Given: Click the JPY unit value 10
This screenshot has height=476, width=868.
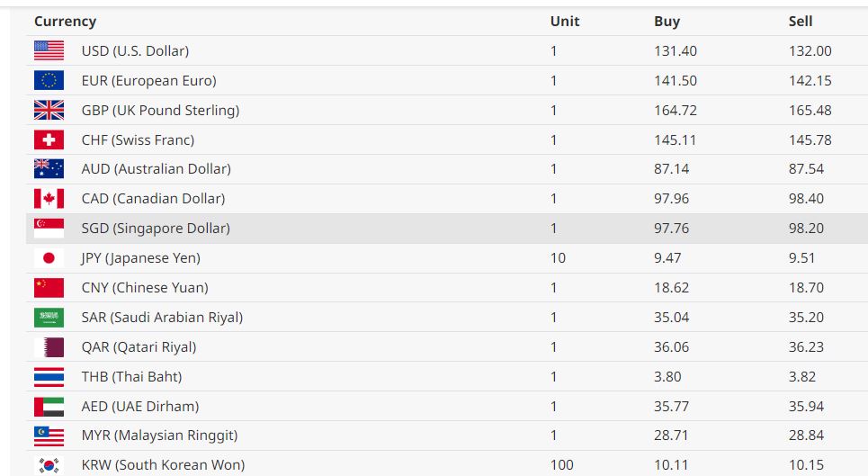Looking at the screenshot, I should click(558, 258).
